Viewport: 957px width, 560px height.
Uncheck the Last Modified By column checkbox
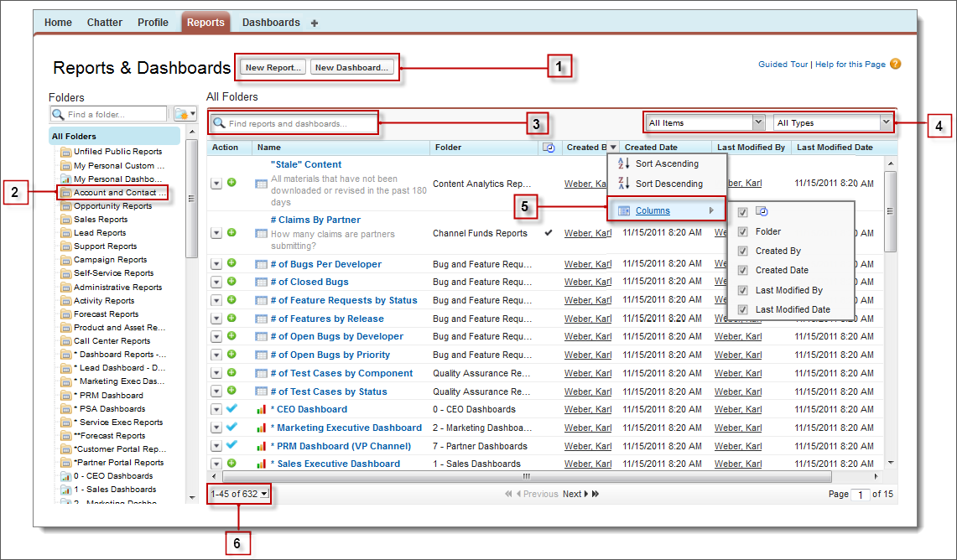[742, 289]
